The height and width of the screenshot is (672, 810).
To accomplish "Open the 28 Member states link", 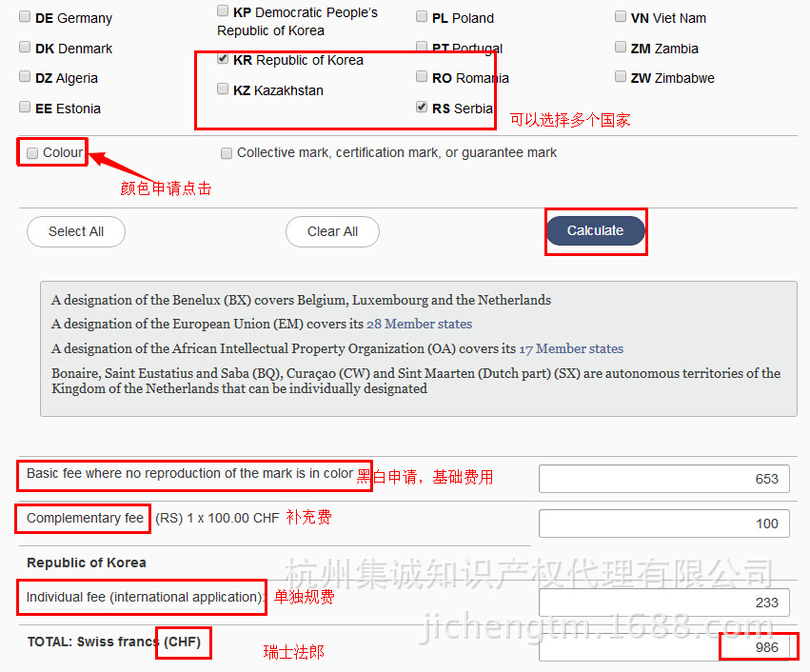I will click(420, 324).
